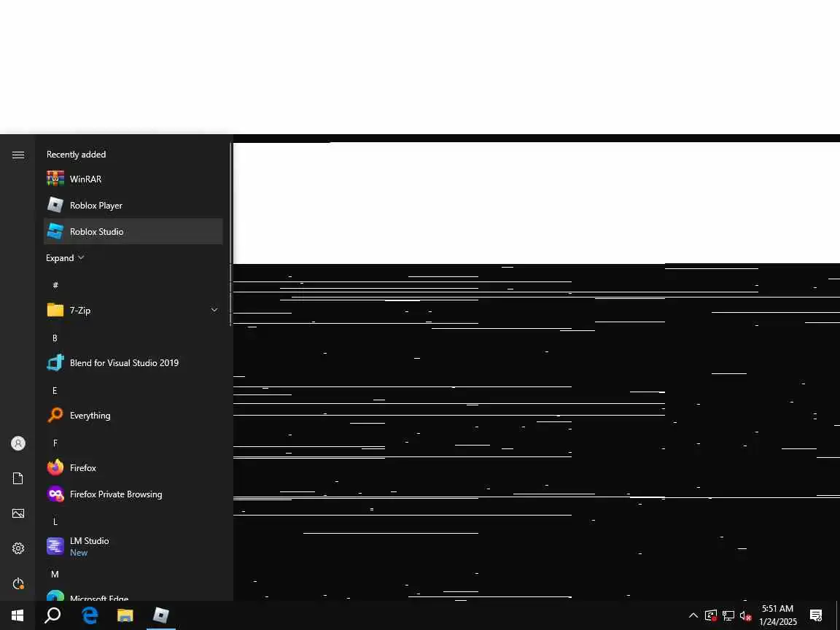Open WinRAR from Recently added
Image resolution: width=840 pixels, height=630 pixels.
point(133,179)
